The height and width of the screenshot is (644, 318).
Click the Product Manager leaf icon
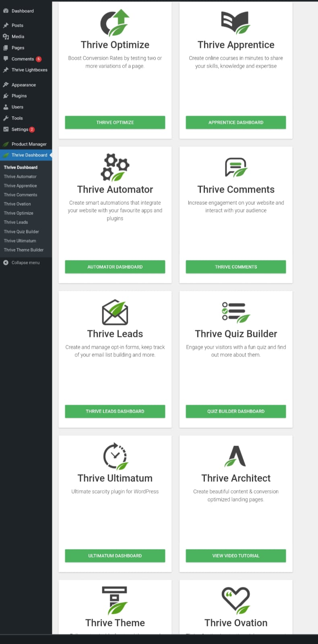[6, 144]
